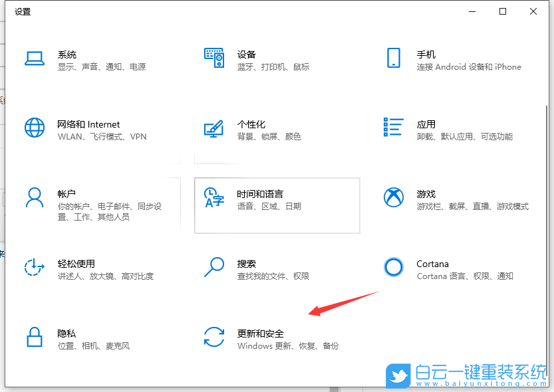Open 更新和安全 via the arrows icon
Screen dimensions: 554x392
pyautogui.click(x=214, y=338)
